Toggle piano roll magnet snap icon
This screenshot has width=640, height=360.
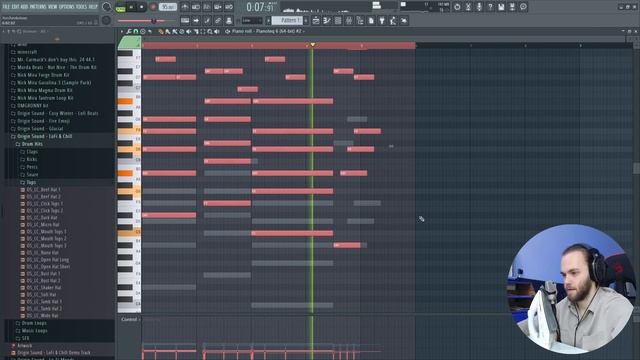tap(136, 31)
